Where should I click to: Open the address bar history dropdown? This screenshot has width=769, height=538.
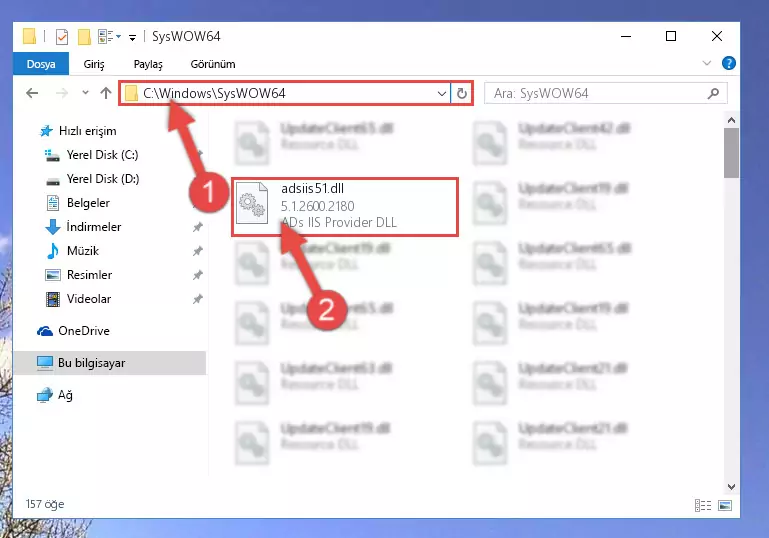tap(441, 93)
